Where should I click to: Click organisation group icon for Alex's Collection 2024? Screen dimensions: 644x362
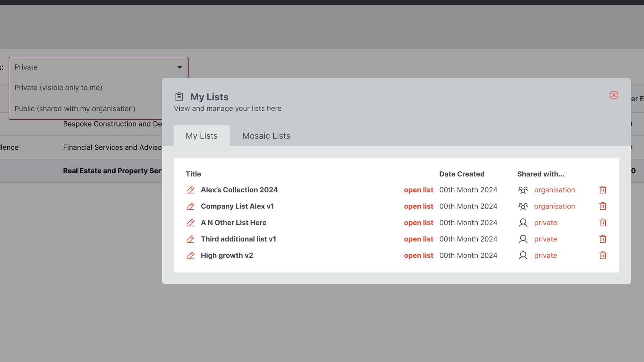[523, 190]
